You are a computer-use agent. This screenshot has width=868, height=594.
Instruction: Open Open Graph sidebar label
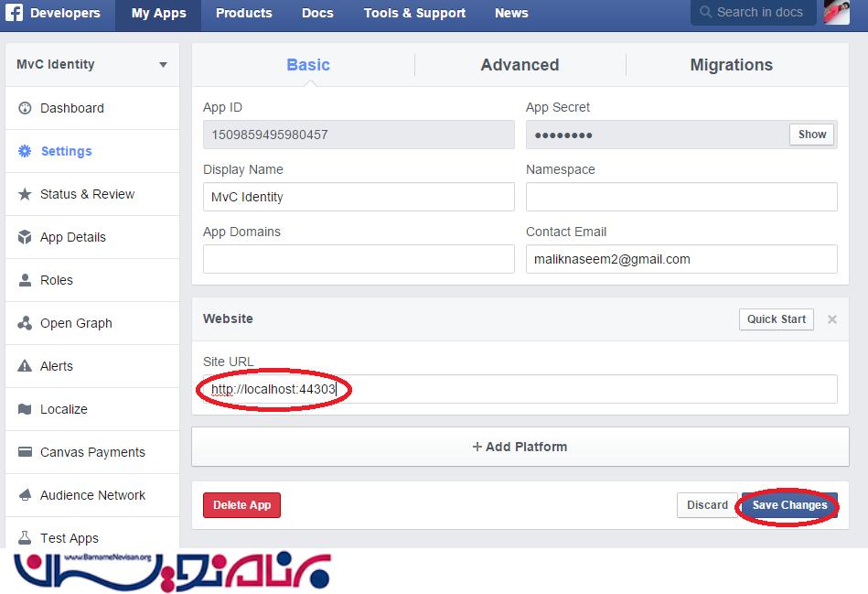tap(77, 323)
